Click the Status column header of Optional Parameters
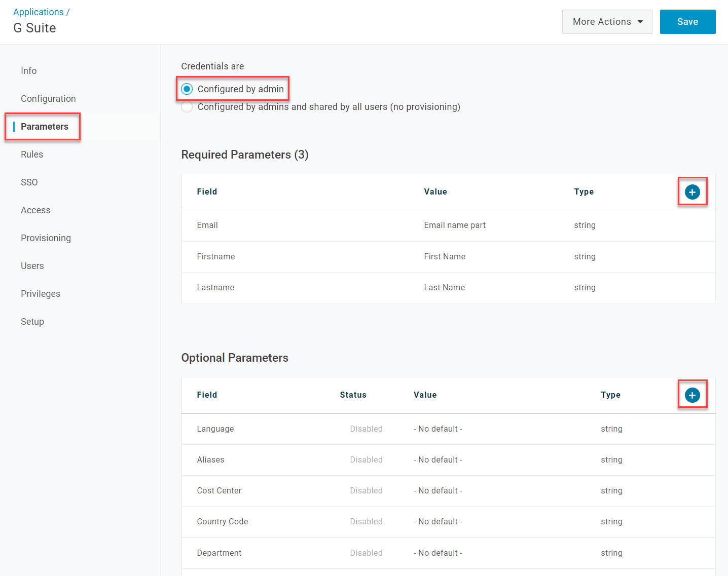Image resolution: width=728 pixels, height=576 pixels. (353, 395)
